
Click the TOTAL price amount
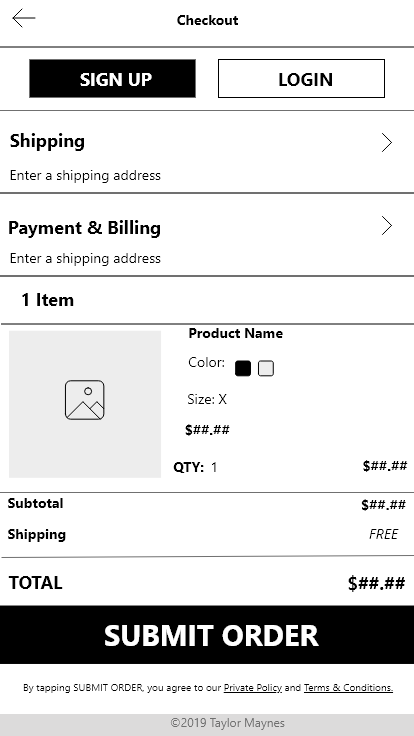(376, 583)
